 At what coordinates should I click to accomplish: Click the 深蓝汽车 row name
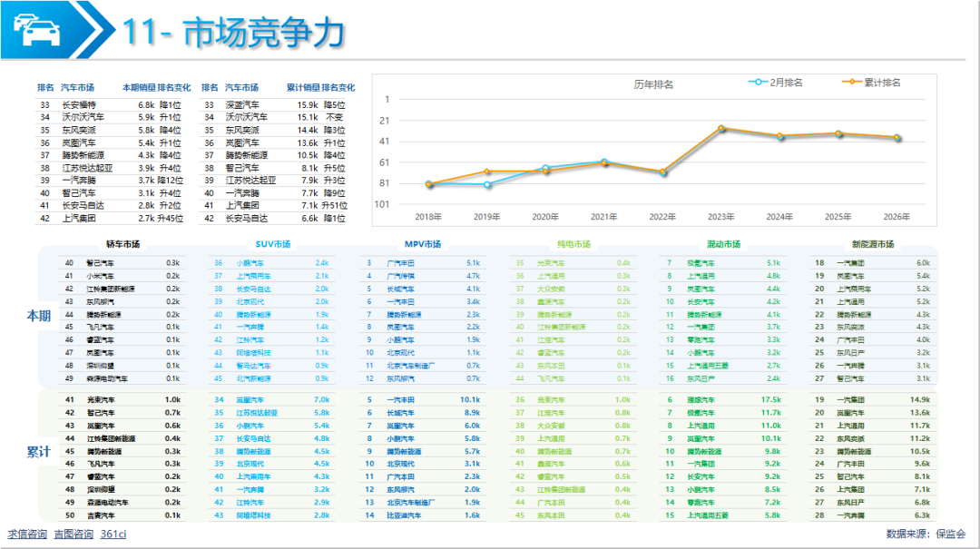coord(242,105)
